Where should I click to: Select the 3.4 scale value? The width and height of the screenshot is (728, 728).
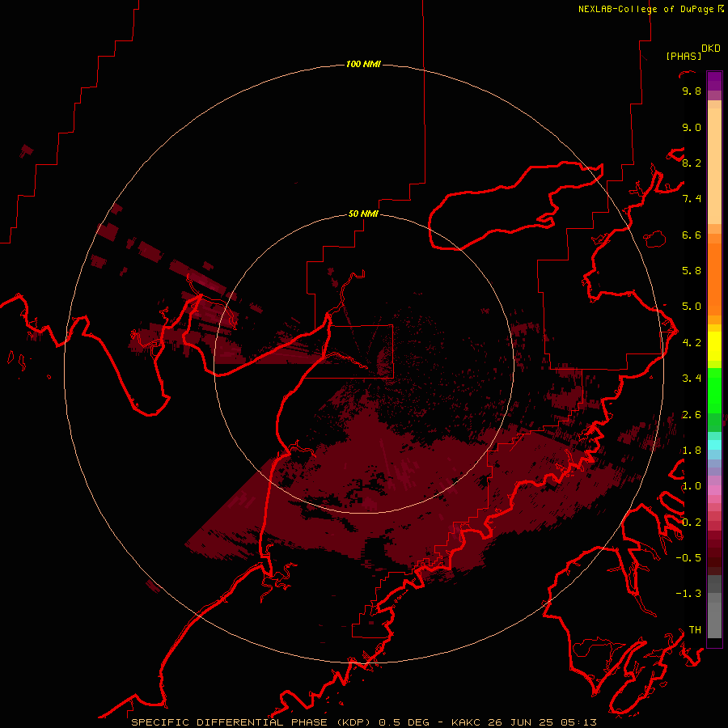[x=692, y=379]
